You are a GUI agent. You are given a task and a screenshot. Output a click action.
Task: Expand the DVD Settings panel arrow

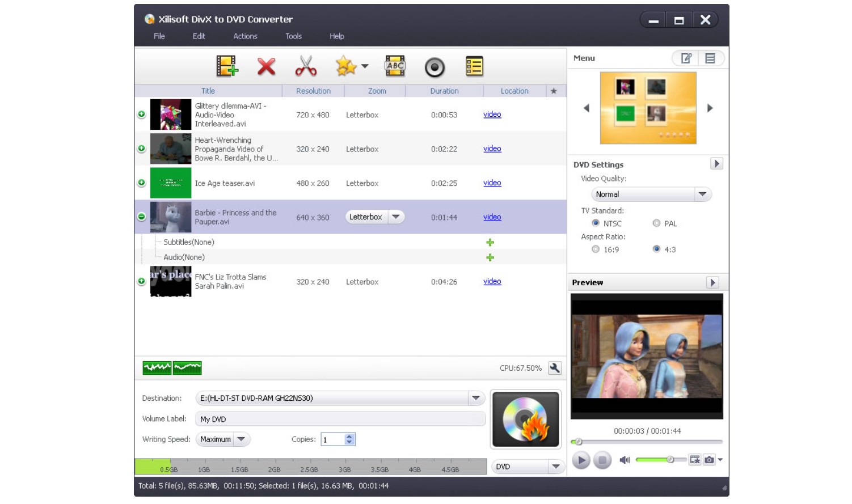click(716, 164)
